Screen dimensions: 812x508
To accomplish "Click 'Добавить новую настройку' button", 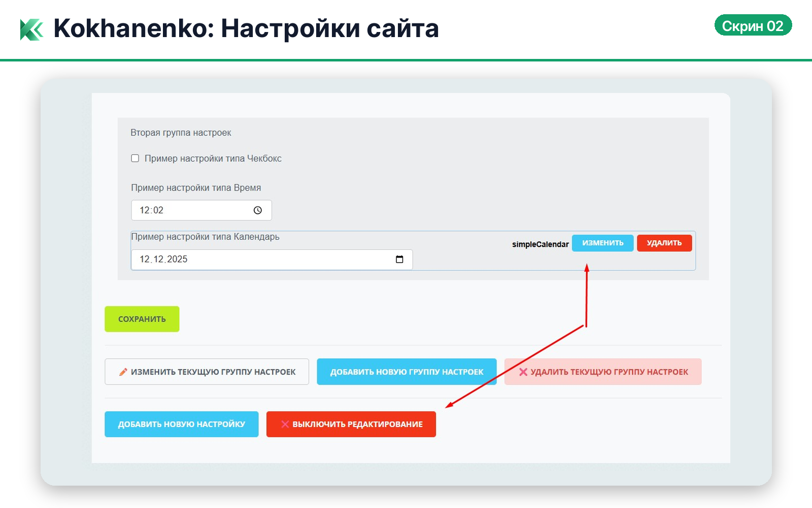I will [181, 424].
